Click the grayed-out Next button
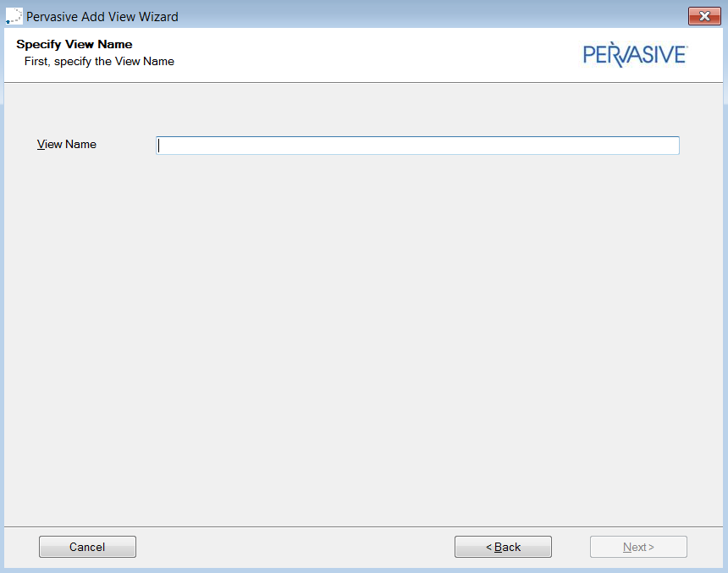 [x=638, y=547]
